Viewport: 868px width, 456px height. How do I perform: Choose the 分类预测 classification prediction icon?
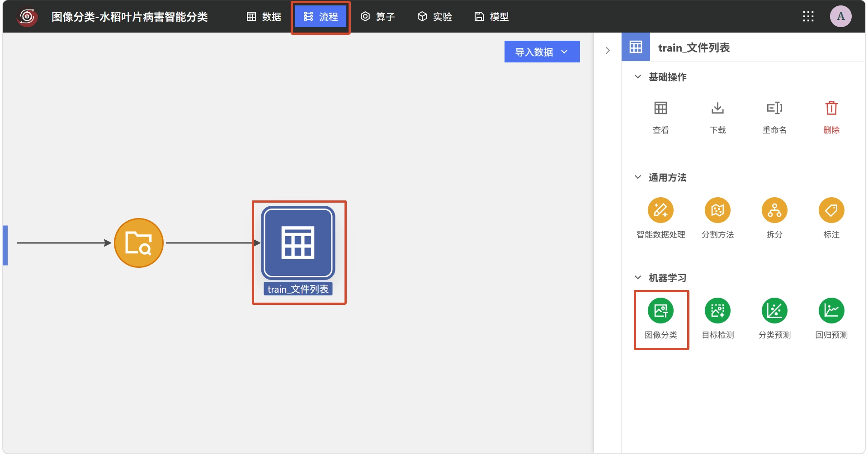[x=774, y=311]
